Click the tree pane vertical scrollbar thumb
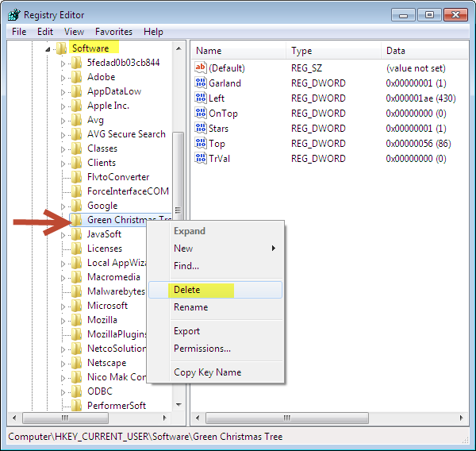This screenshot has height=451, width=476. click(x=178, y=177)
